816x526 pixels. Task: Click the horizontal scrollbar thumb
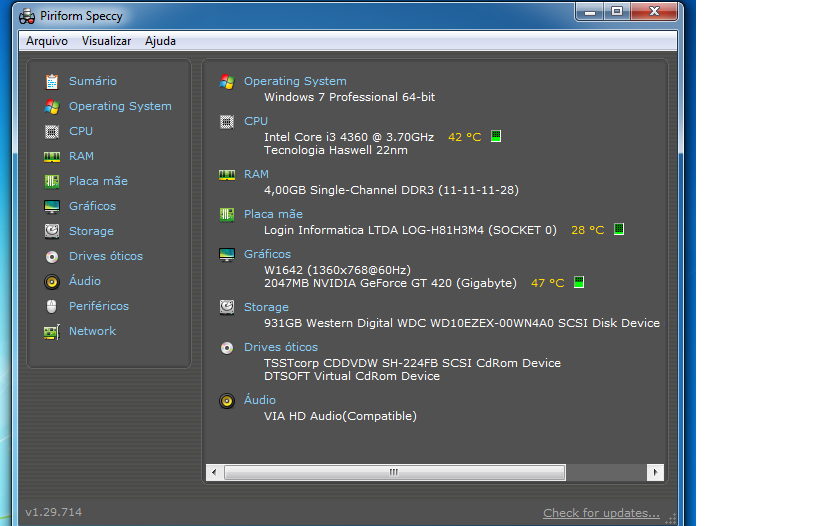click(x=394, y=472)
